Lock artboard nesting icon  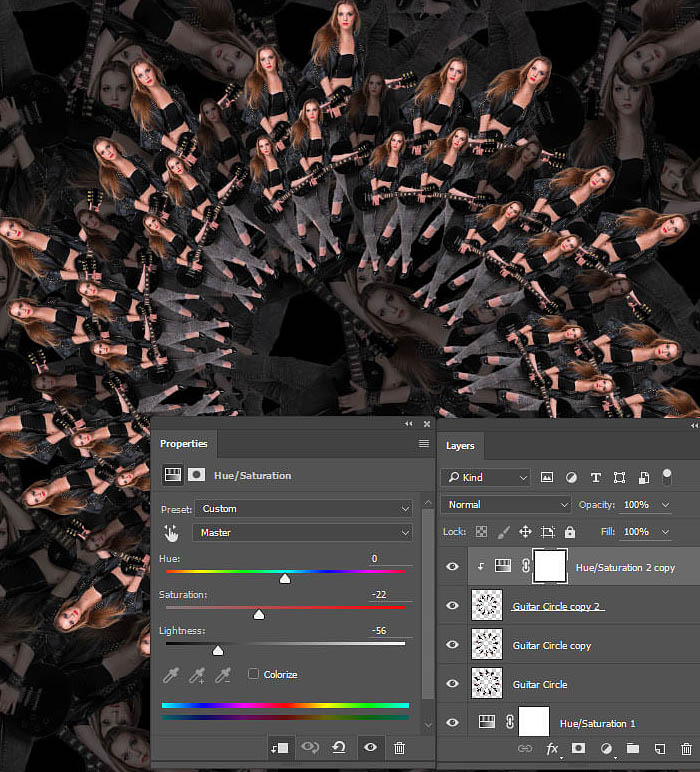[547, 532]
